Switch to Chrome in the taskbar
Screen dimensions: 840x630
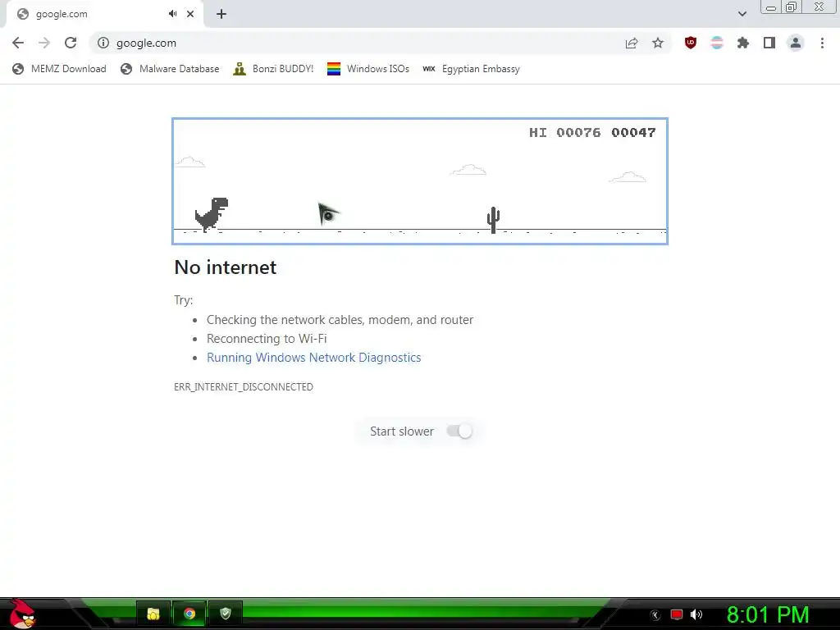189,614
